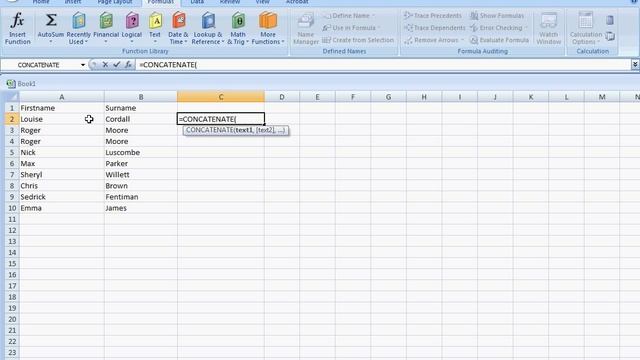Viewport: 640px width, 360px height.
Task: Expand the Name Box dropdown arrow
Action: pos(83,65)
